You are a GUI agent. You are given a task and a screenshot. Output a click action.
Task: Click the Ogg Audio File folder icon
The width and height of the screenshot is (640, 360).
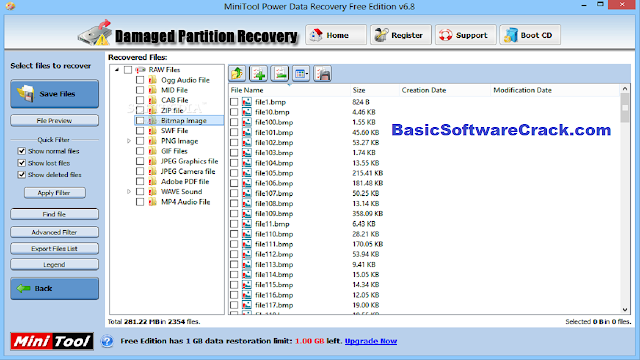pyautogui.click(x=153, y=80)
